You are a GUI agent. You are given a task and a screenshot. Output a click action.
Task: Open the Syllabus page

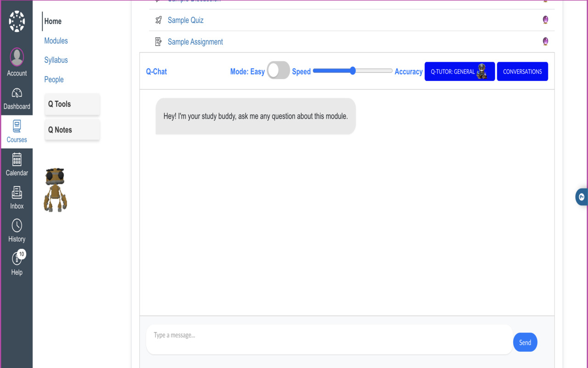tap(56, 60)
